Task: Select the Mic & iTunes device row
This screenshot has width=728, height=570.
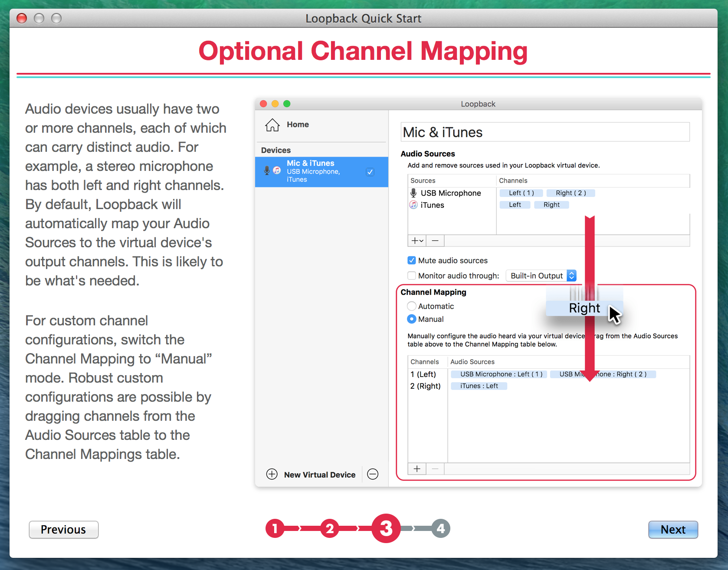Action: (x=321, y=172)
